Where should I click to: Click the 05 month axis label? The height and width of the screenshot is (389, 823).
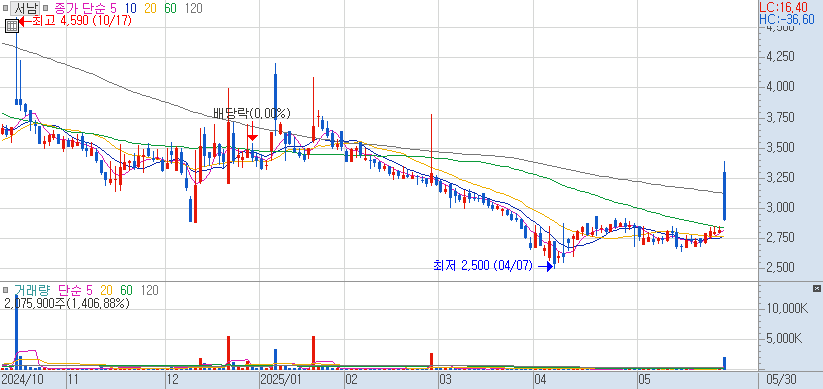point(644,380)
